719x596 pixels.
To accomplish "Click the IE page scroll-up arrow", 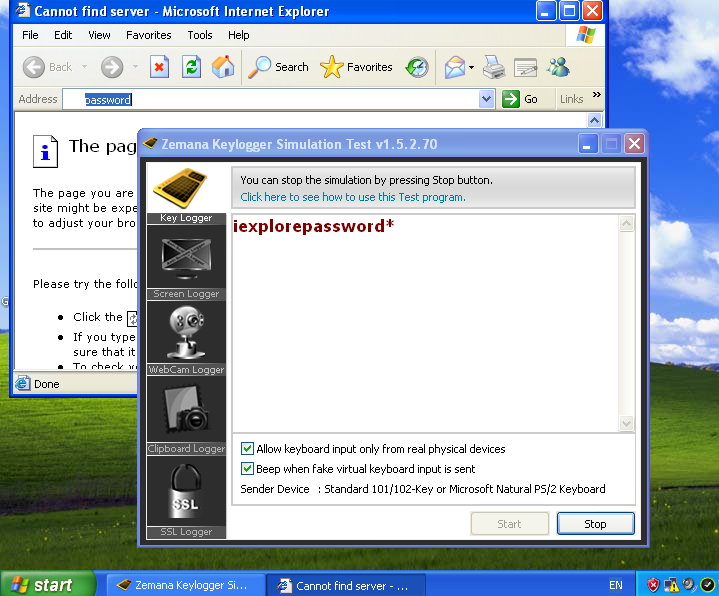I will coord(594,121).
